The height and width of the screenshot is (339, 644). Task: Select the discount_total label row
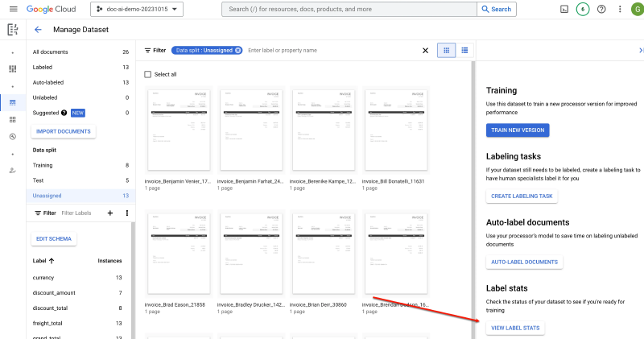[x=77, y=308]
